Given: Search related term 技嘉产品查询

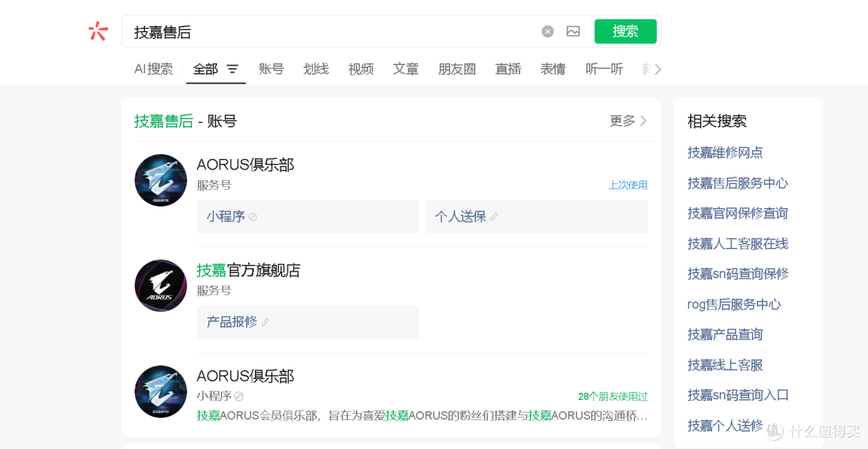Looking at the screenshot, I should coord(725,334).
